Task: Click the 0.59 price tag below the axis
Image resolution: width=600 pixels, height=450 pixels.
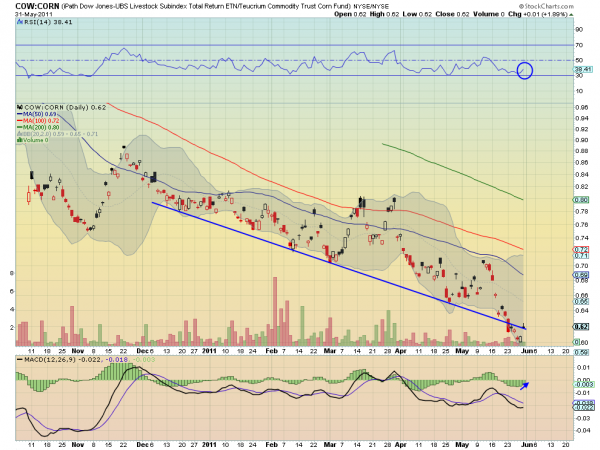Action: 581,352
